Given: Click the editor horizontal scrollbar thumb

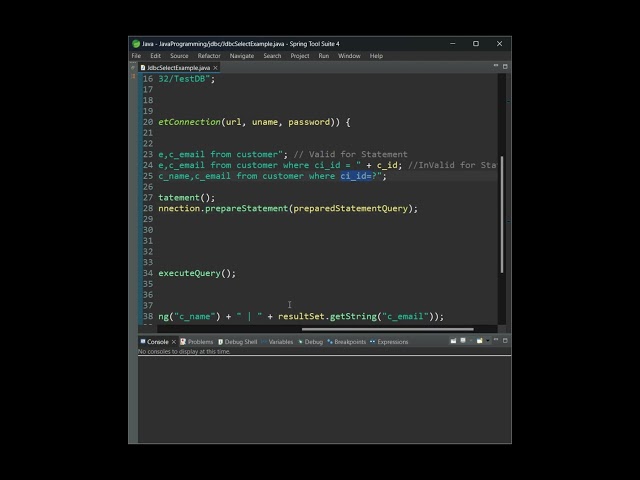Looking at the screenshot, I should point(388,329).
